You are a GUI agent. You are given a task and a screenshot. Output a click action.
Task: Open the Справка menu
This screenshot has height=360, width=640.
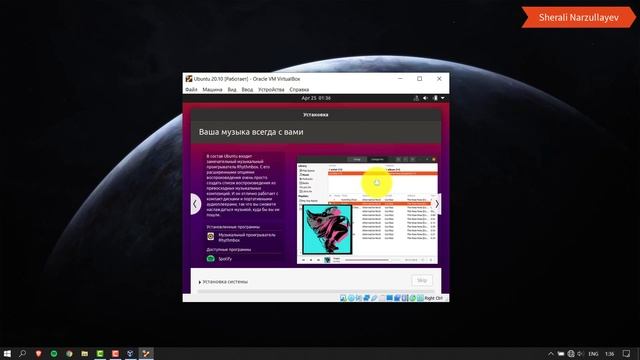(299, 89)
